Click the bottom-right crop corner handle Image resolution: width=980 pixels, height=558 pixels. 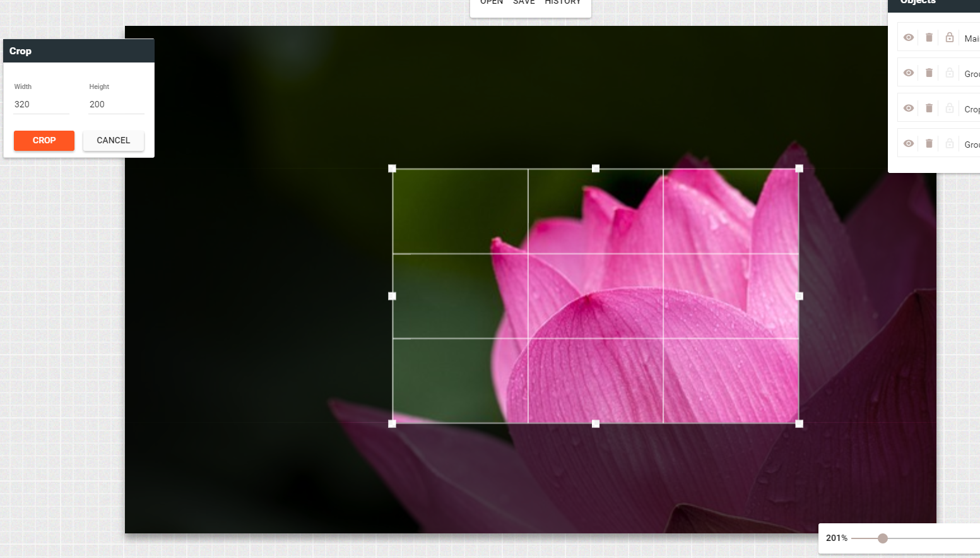pyautogui.click(x=799, y=424)
